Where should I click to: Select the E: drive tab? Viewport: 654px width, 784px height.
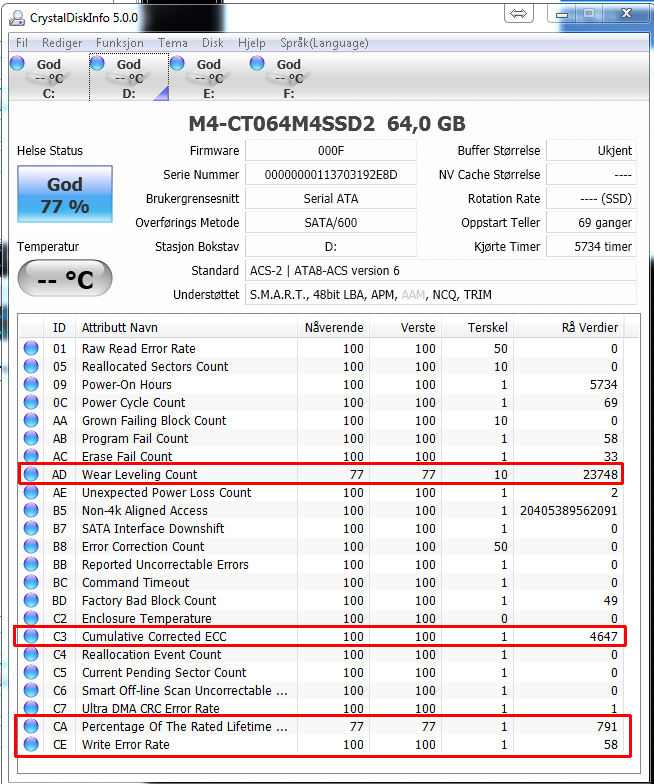pyautogui.click(x=208, y=78)
